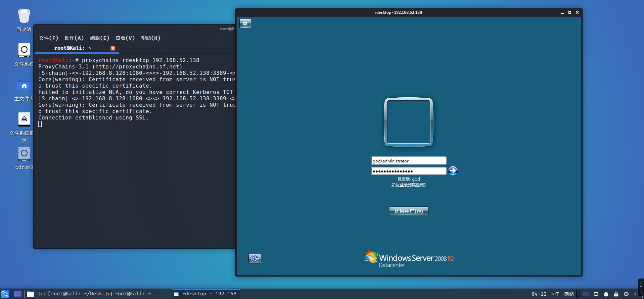Click the user account picture frame
The image size is (644, 299).
pos(409,122)
